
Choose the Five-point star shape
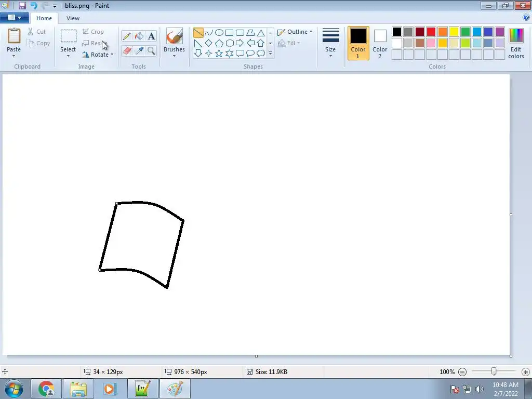pyautogui.click(x=219, y=54)
